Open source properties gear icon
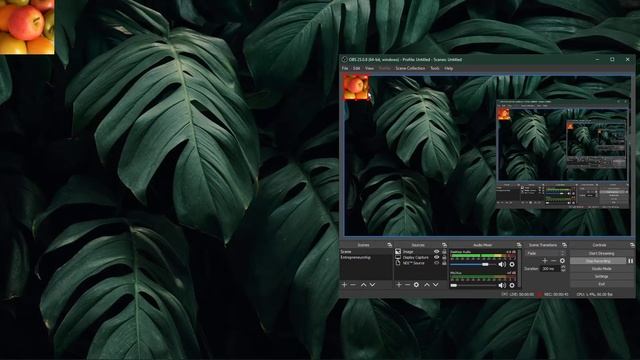This screenshot has height=360, width=640. tap(416, 284)
